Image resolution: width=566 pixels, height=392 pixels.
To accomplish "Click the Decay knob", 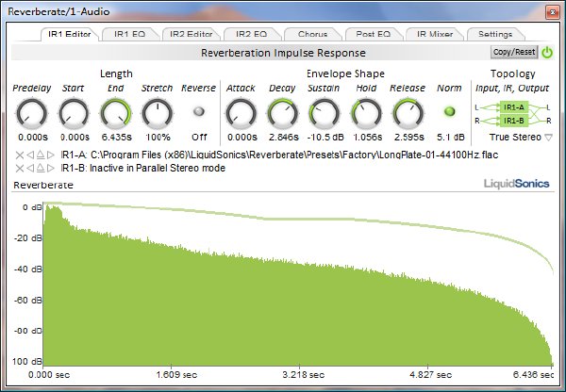I will [283, 114].
